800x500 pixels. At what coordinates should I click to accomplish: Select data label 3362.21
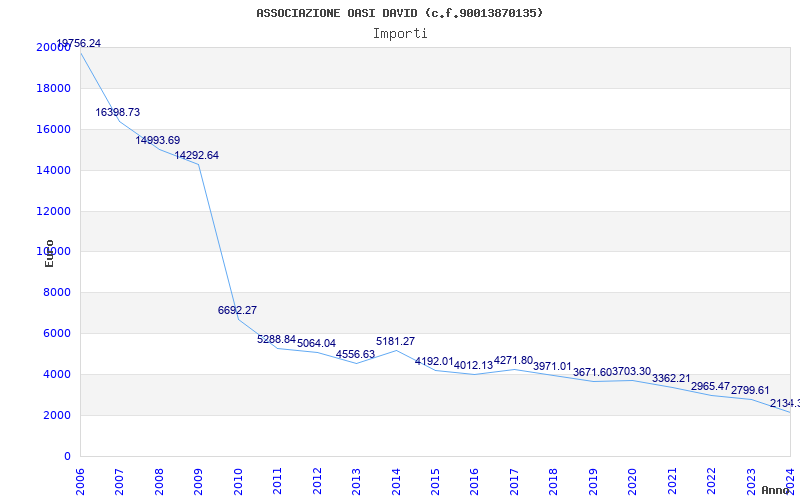coord(671,379)
